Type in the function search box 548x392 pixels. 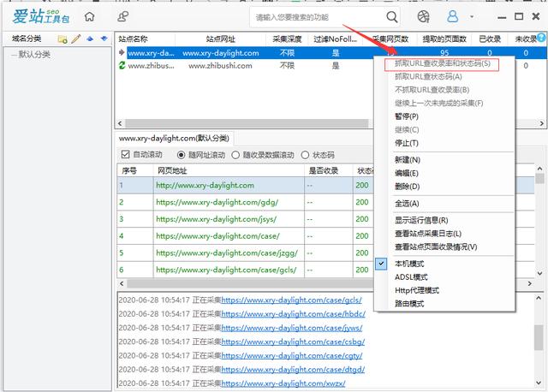coord(317,16)
